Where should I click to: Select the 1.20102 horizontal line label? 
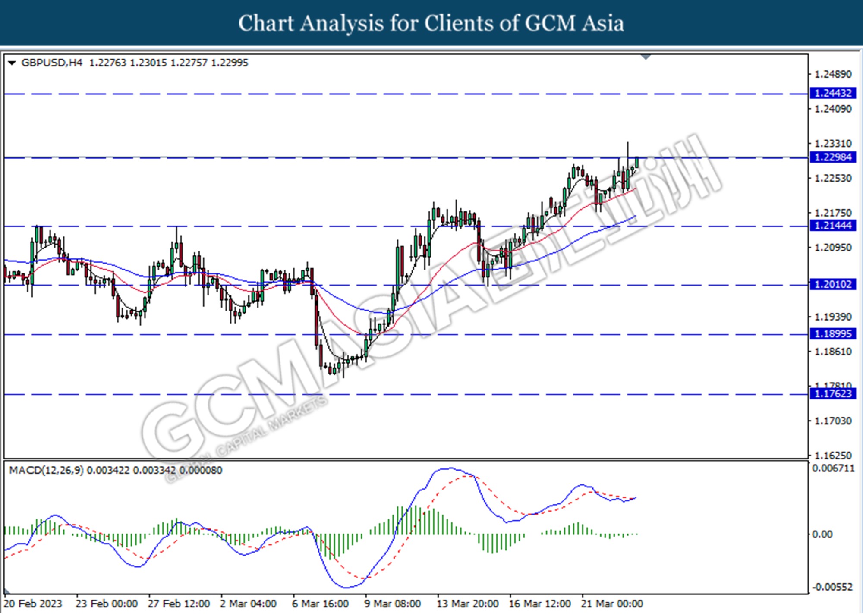(x=833, y=285)
